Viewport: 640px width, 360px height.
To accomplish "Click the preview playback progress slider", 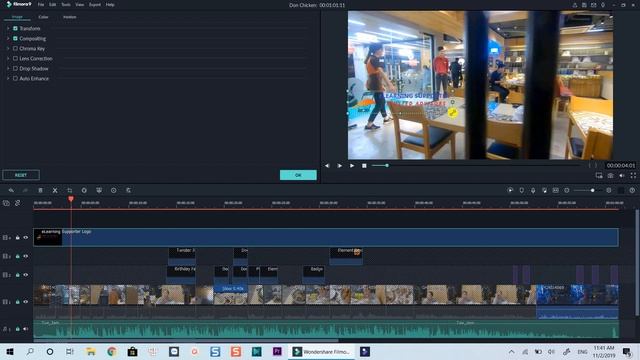I will 476,166.
